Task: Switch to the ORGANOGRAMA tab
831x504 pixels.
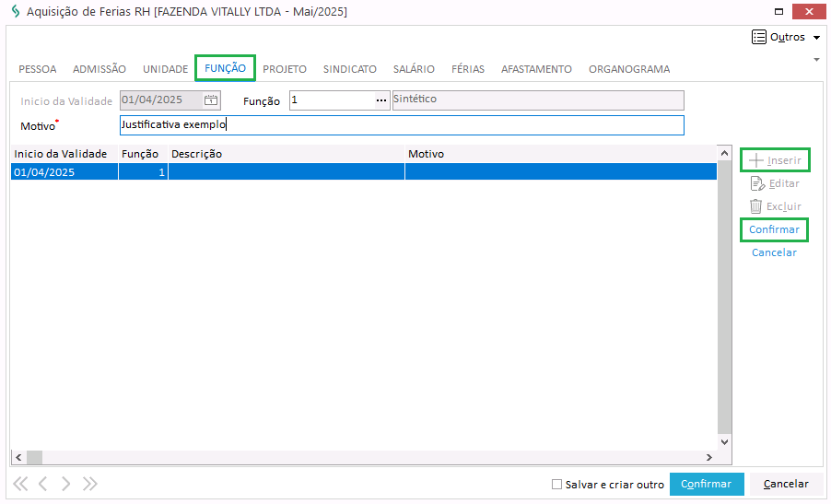Action: pyautogui.click(x=629, y=69)
